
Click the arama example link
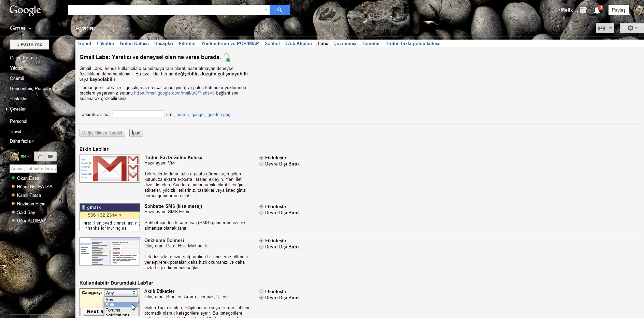(183, 114)
